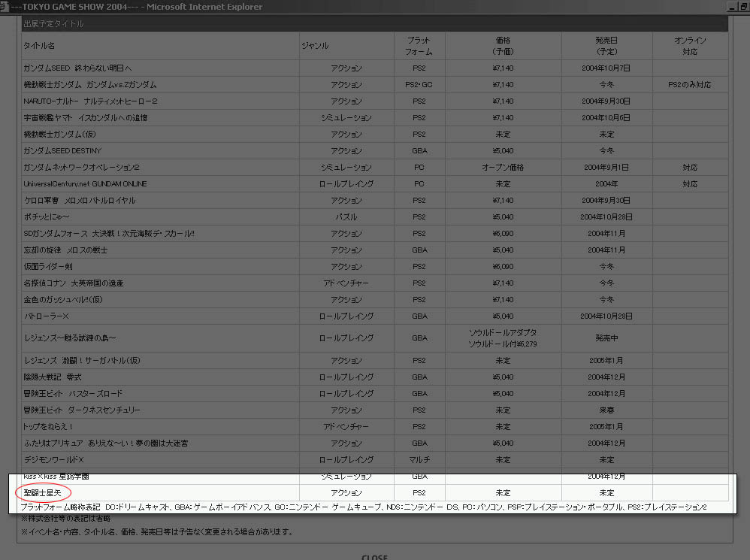Select the release date '2004年10月6日'

(x=606, y=118)
